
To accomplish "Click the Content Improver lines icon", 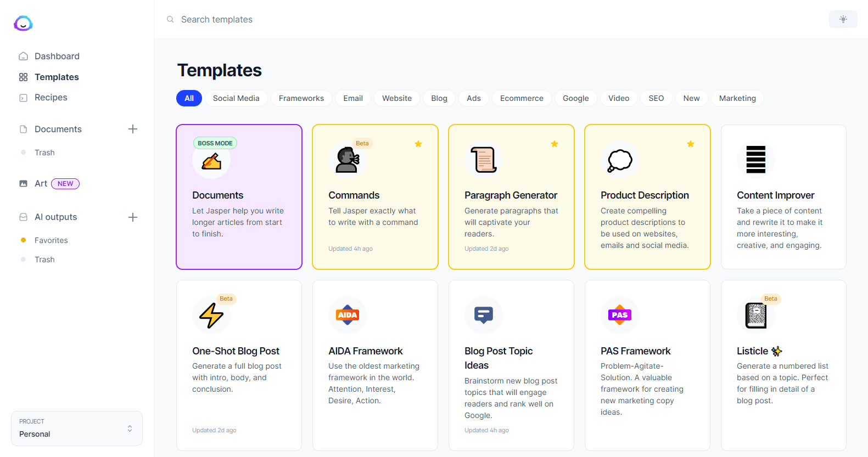I will tap(756, 160).
